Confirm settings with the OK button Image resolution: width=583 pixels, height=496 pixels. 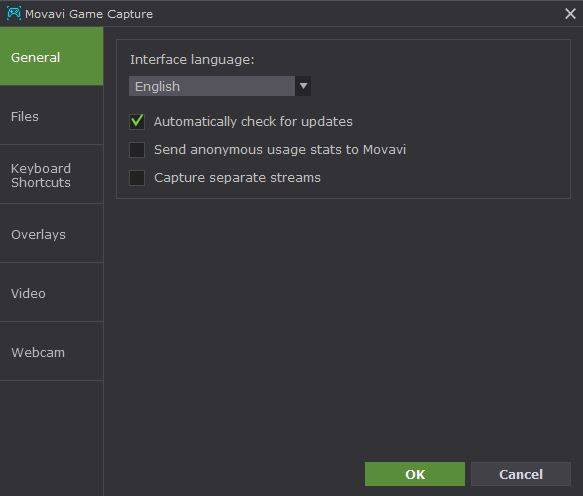(415, 474)
